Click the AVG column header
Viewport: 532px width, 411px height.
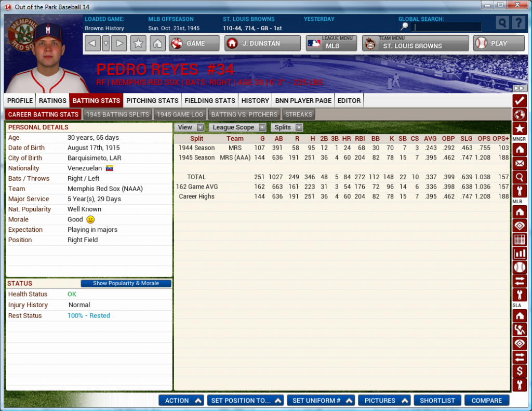430,138
